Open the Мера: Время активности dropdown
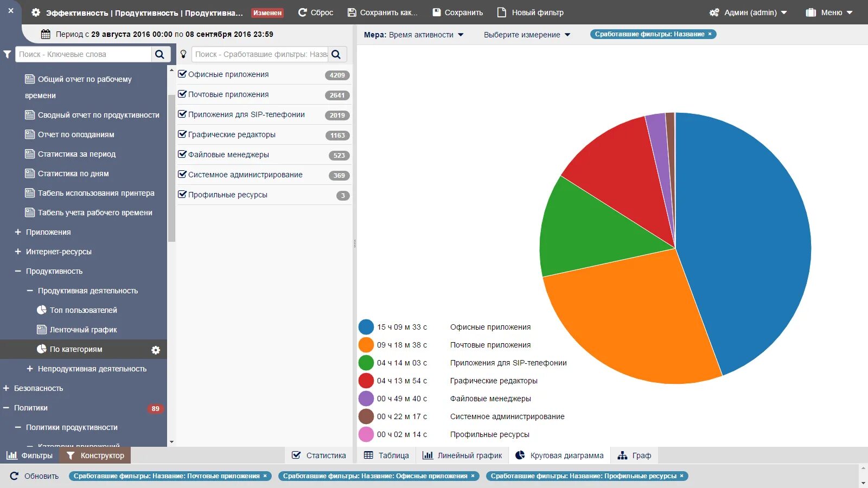Image resolution: width=868 pixels, height=488 pixels. click(414, 35)
